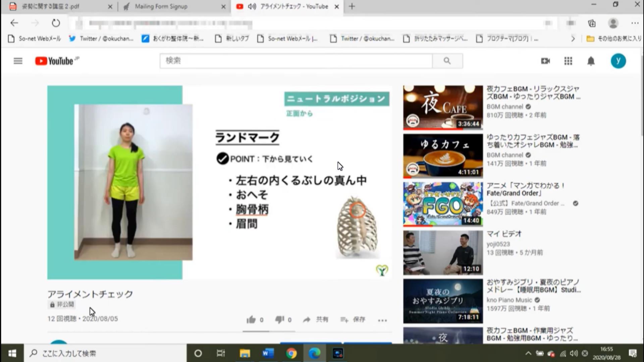Screen dimensions: 644x362
Task: Open Google Chrome from the taskbar
Action: (x=291, y=353)
